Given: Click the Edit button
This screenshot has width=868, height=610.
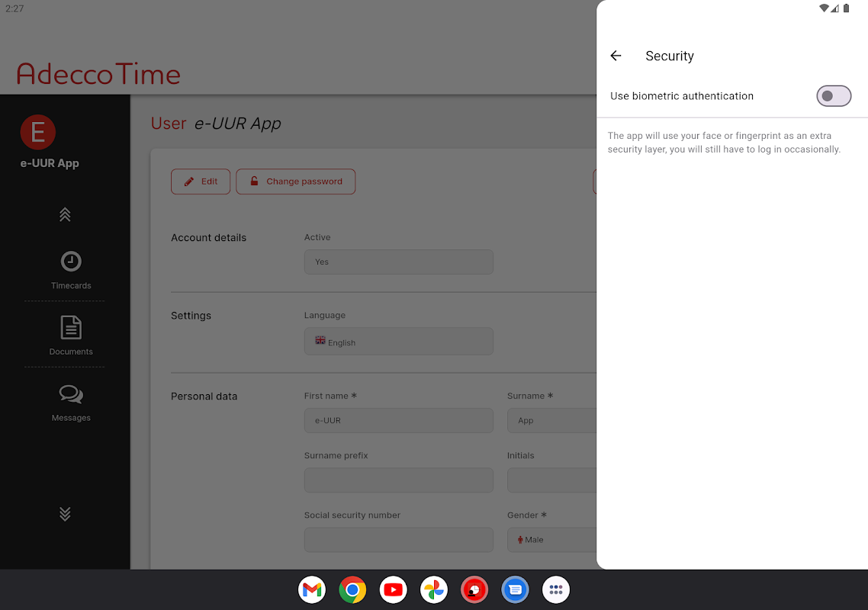Looking at the screenshot, I should [x=201, y=181].
